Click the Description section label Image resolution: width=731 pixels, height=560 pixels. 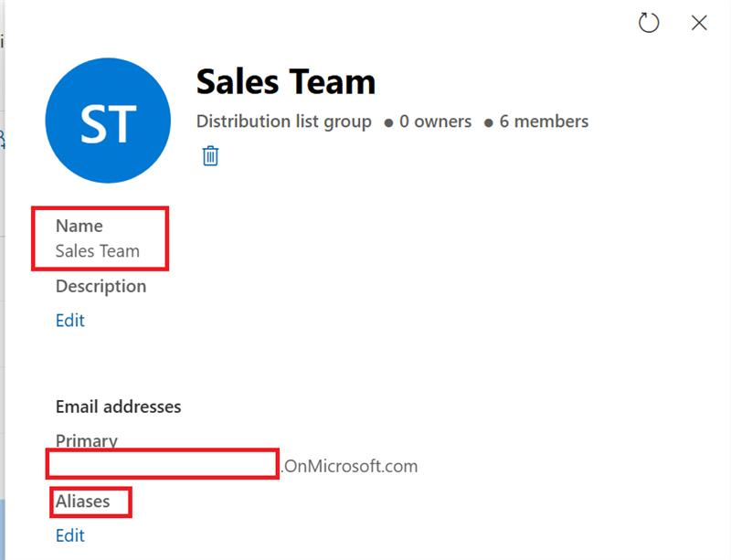click(102, 286)
